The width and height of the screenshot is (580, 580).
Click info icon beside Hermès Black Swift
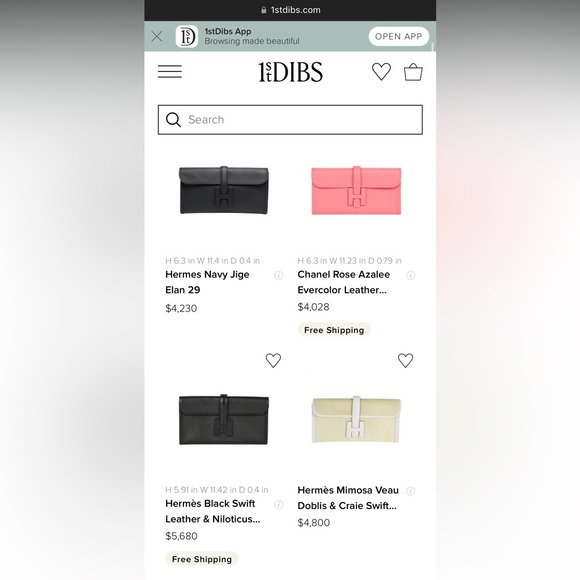pyautogui.click(x=279, y=505)
